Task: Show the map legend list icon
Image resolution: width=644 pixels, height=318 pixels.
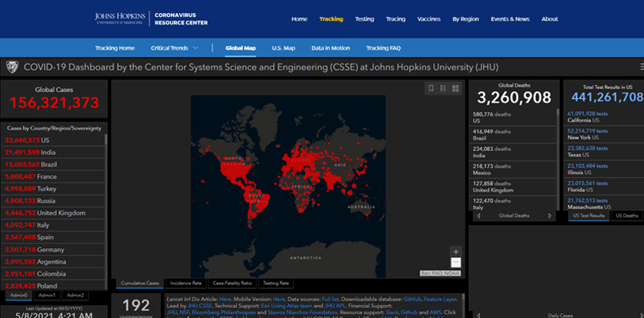Action: click(444, 89)
